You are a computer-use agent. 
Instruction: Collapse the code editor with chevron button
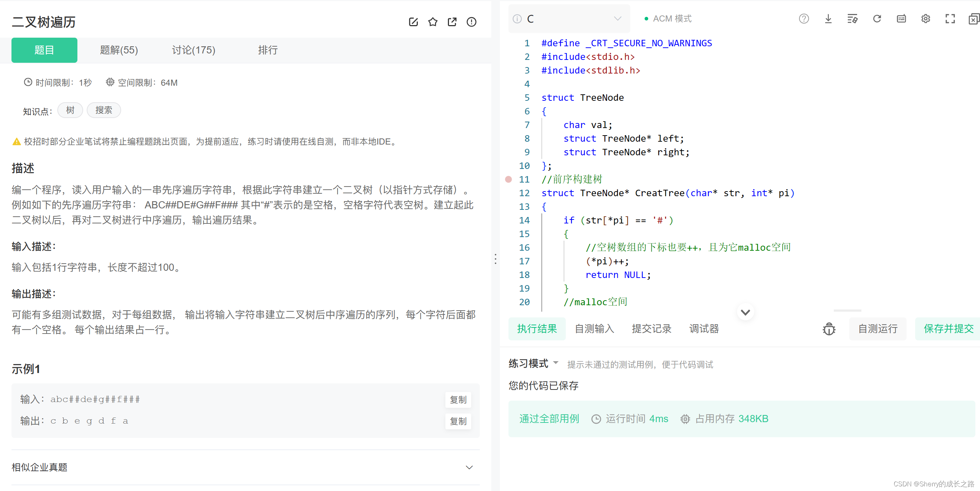(x=745, y=312)
